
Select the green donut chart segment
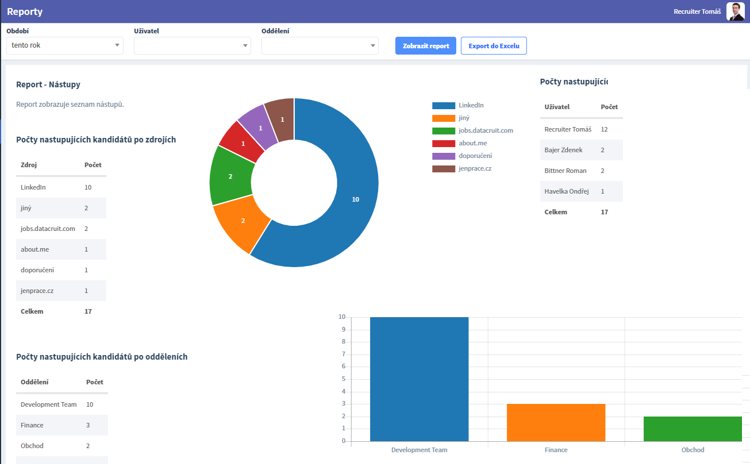pyautogui.click(x=230, y=176)
